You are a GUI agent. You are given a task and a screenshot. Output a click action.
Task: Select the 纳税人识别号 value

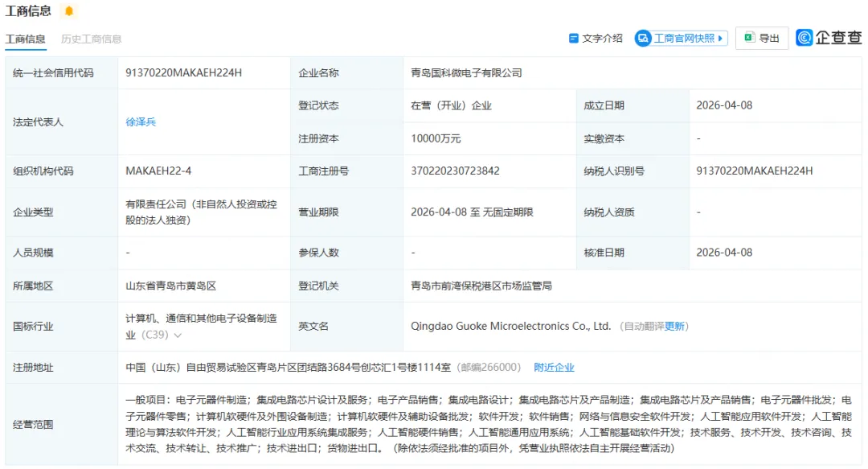point(755,171)
